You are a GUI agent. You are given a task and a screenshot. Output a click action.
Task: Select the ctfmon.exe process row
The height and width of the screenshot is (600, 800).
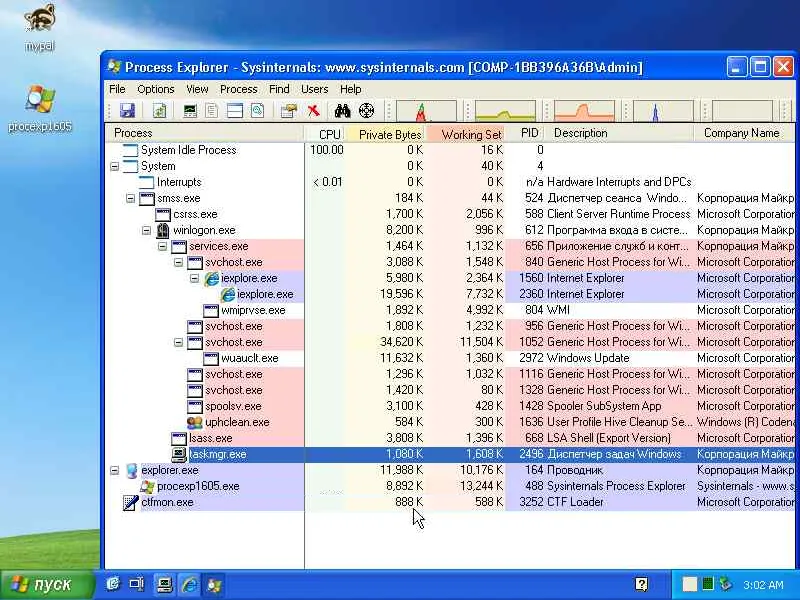tap(450, 502)
